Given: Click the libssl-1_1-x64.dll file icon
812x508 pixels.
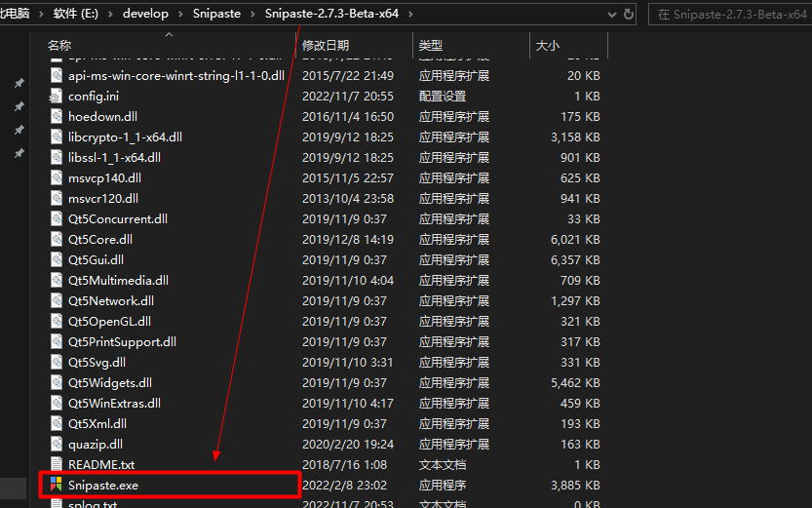Looking at the screenshot, I should point(56,157).
